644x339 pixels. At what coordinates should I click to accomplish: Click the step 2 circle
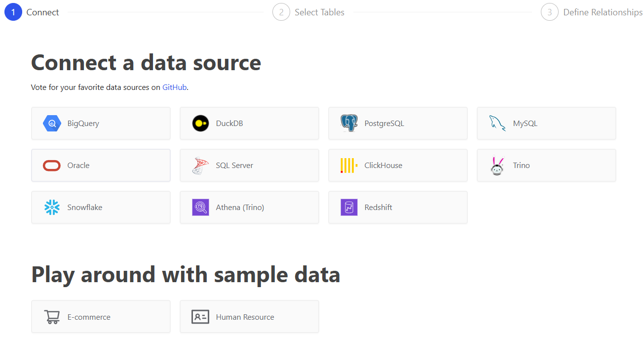pyautogui.click(x=281, y=12)
